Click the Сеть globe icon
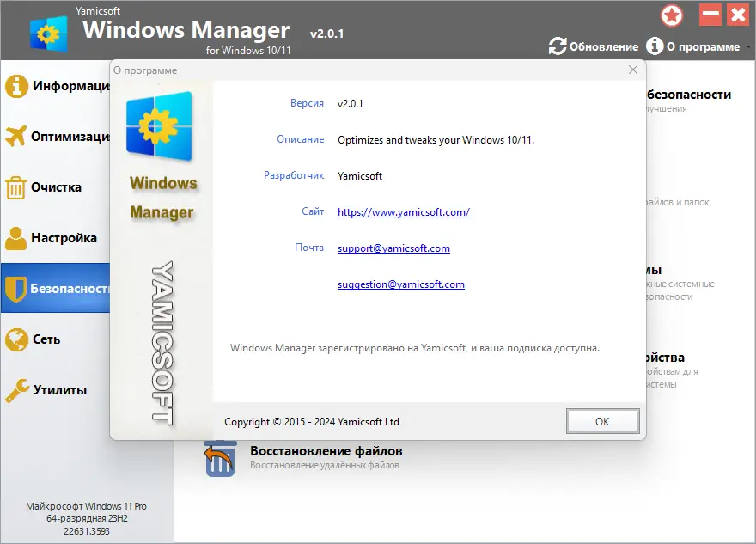756x544 pixels. click(16, 339)
